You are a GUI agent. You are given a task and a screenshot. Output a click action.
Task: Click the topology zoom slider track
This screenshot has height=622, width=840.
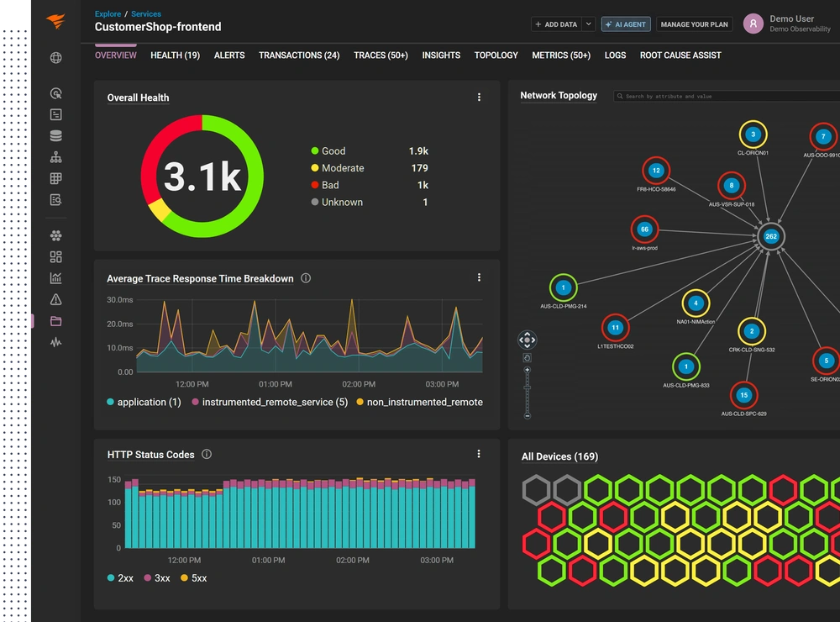click(528, 393)
